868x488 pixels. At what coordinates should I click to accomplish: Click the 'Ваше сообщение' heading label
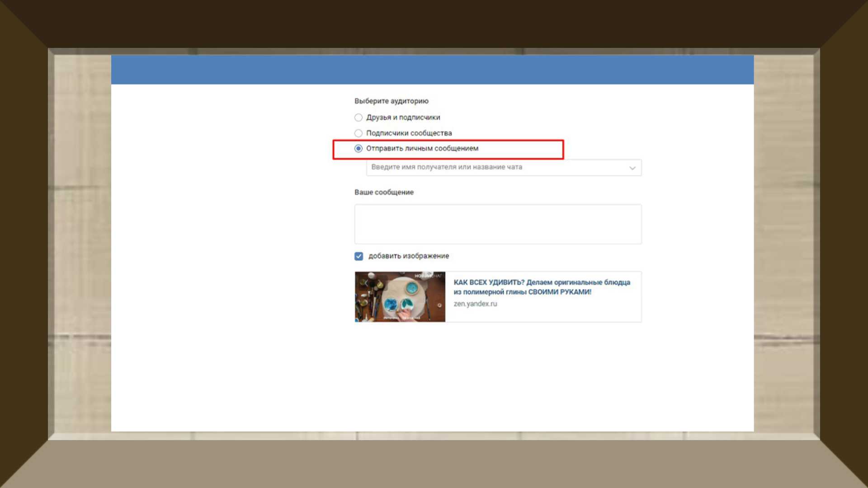pyautogui.click(x=384, y=192)
